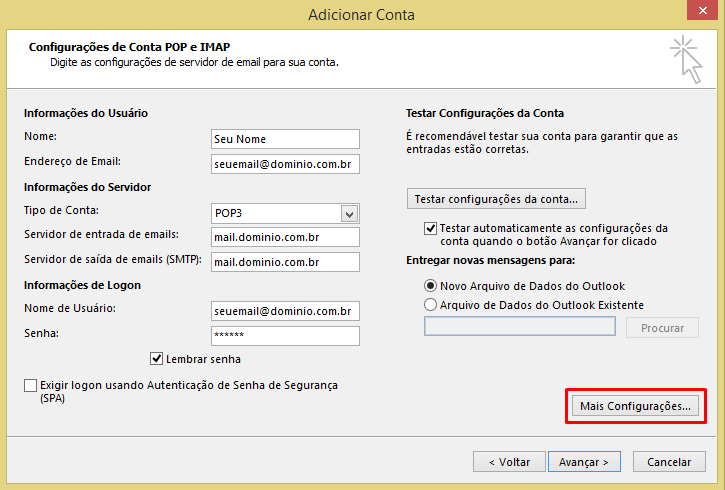The height and width of the screenshot is (490, 725).
Task: Select the Servidor de entrada de emails field
Action: coord(285,237)
